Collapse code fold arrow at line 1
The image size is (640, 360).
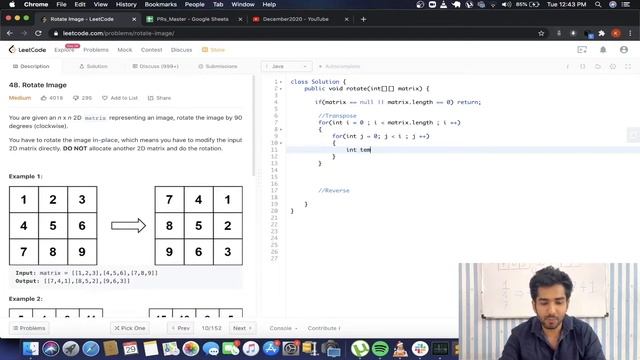(281, 82)
